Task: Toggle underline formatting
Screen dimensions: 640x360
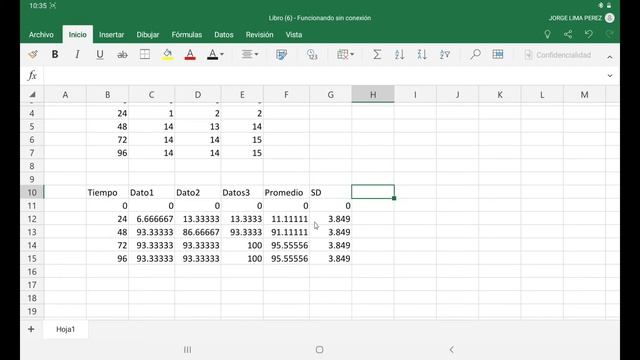Action: (x=100, y=54)
